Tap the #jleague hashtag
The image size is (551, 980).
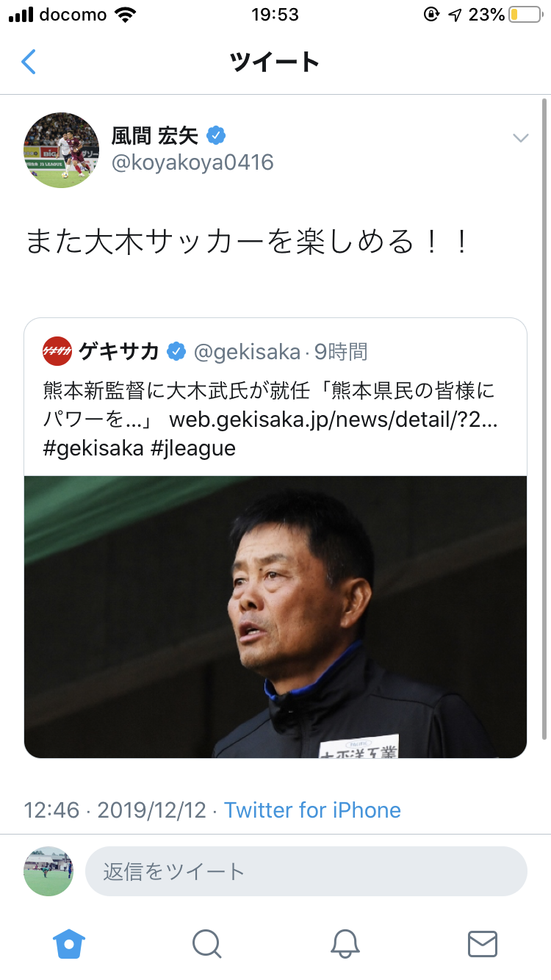click(192, 448)
